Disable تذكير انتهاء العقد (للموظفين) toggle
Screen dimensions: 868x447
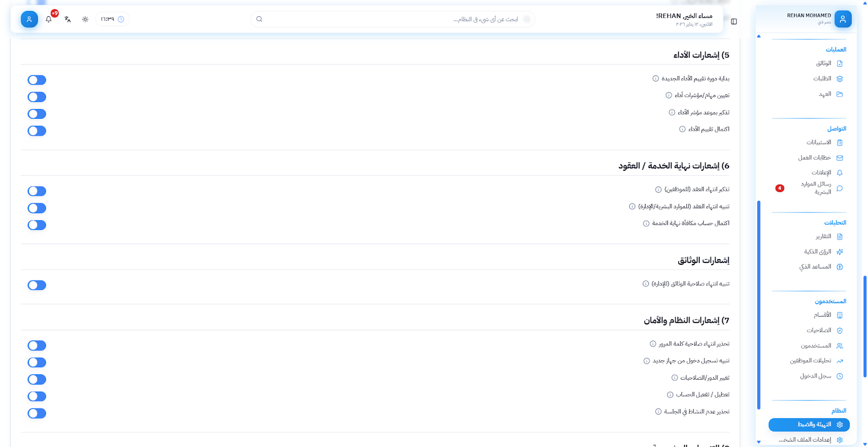(x=37, y=191)
